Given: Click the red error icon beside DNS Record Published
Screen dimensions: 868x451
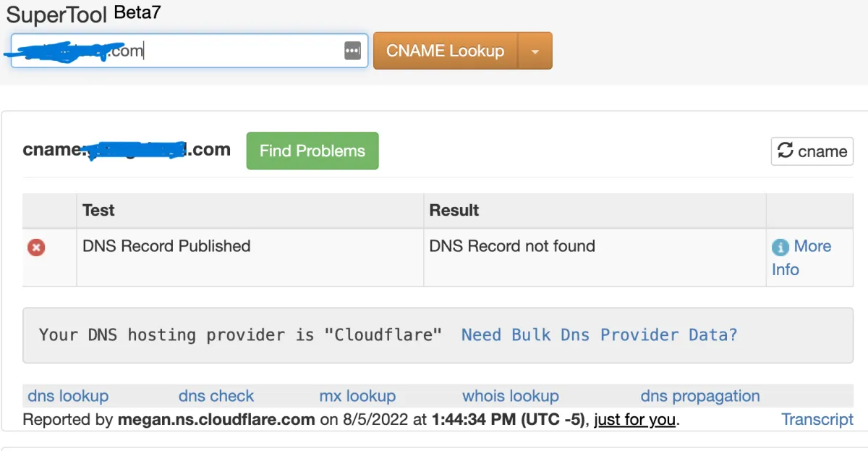Looking at the screenshot, I should (36, 248).
